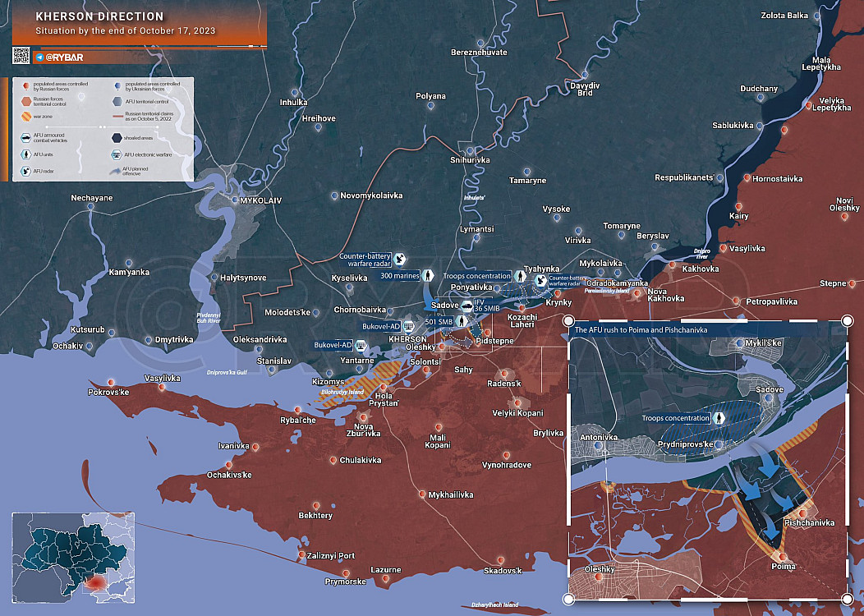Click the shoaled areas legend hexagon
This screenshot has height=616, width=864.
[117, 138]
